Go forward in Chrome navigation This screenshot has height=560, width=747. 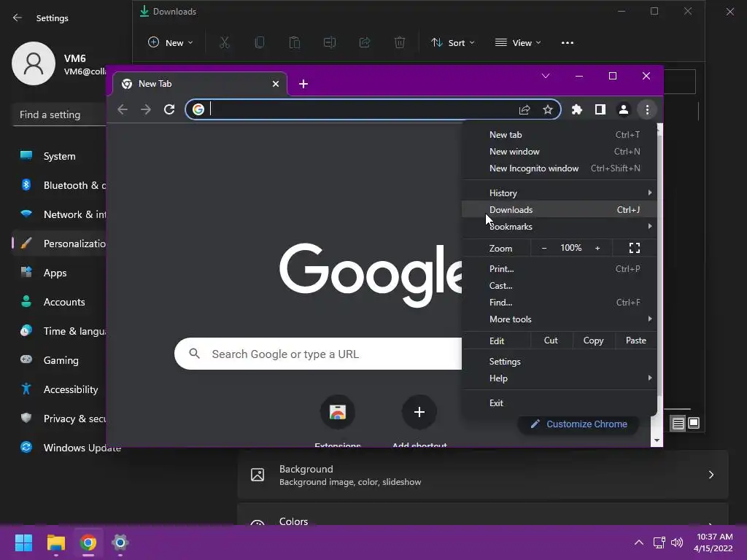[x=146, y=109]
